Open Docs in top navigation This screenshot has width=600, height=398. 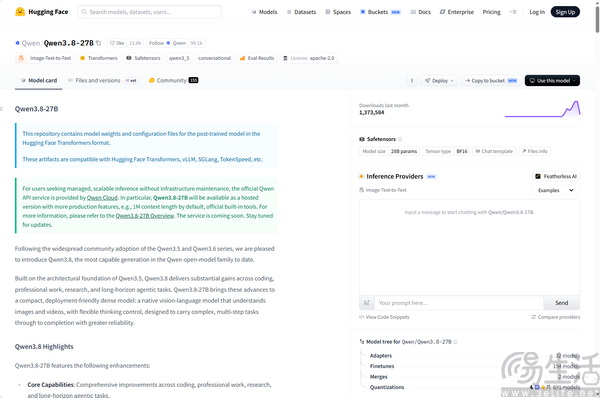coord(421,12)
